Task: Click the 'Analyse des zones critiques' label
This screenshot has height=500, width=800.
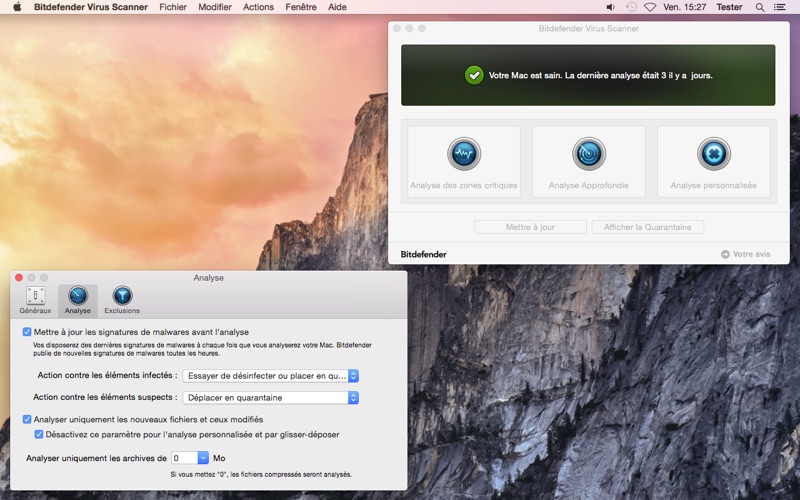Action: [464, 185]
